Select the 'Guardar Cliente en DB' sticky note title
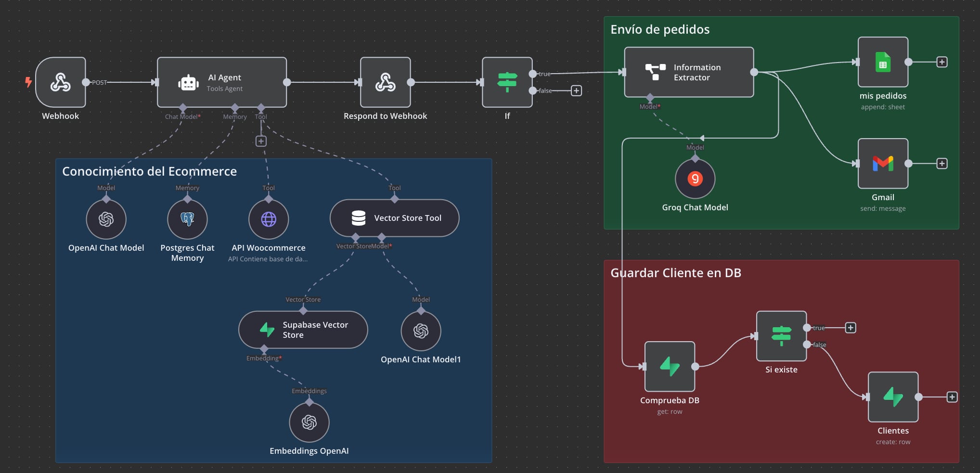The width and height of the screenshot is (980, 473). [x=676, y=273]
